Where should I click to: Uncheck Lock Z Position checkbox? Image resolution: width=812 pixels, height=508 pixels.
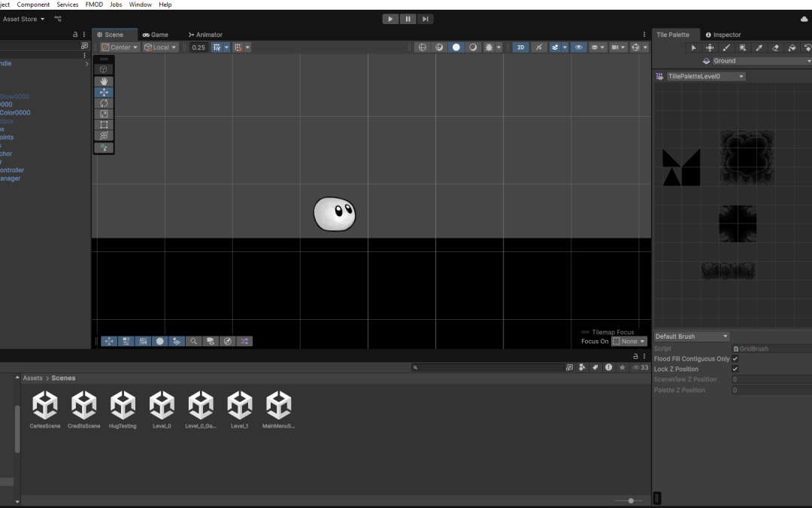735,369
